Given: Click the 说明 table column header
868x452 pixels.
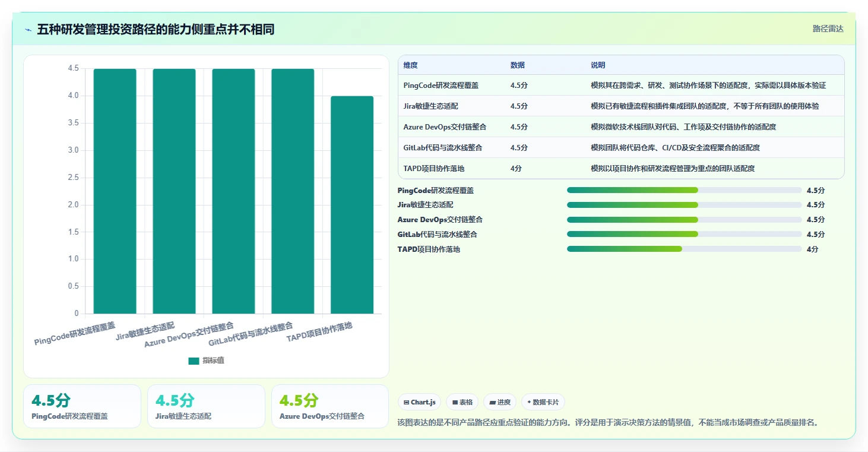Looking at the screenshot, I should coord(598,65).
